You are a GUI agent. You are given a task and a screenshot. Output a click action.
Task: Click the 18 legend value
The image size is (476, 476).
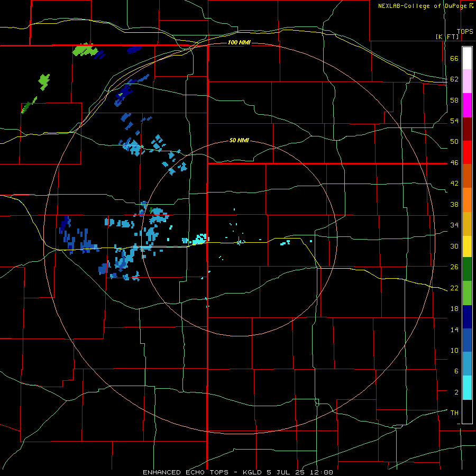click(454, 309)
